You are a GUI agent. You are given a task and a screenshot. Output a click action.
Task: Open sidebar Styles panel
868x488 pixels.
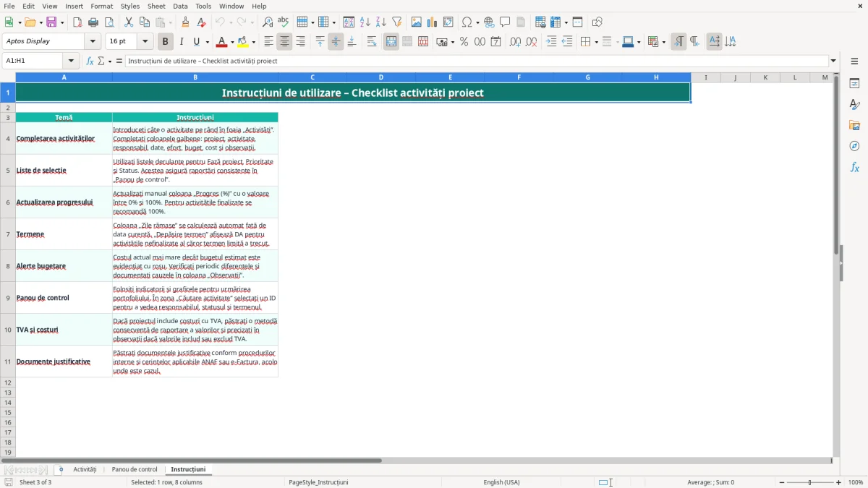tap(854, 104)
